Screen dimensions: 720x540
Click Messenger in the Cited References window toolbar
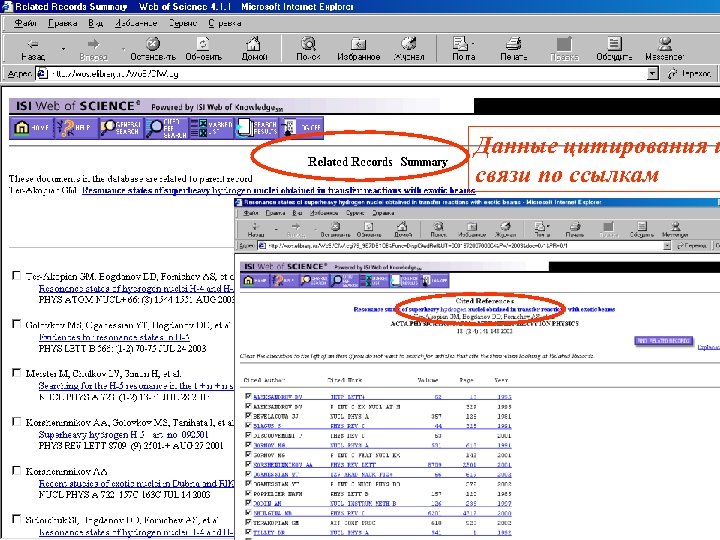pos(675,229)
